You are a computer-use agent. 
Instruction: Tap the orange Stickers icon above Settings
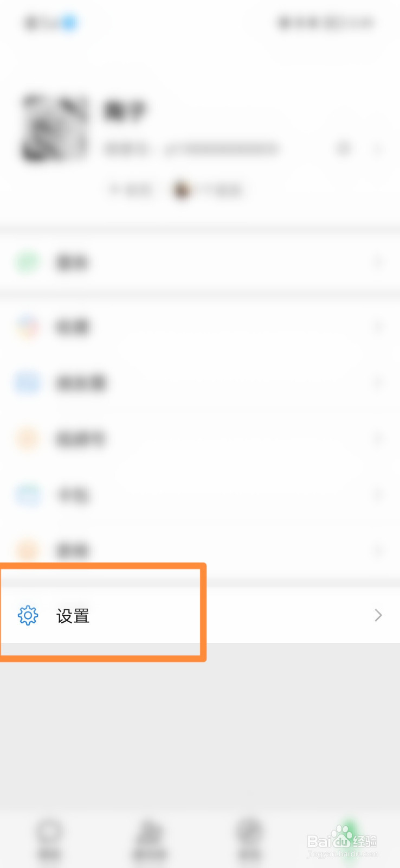pos(28,551)
